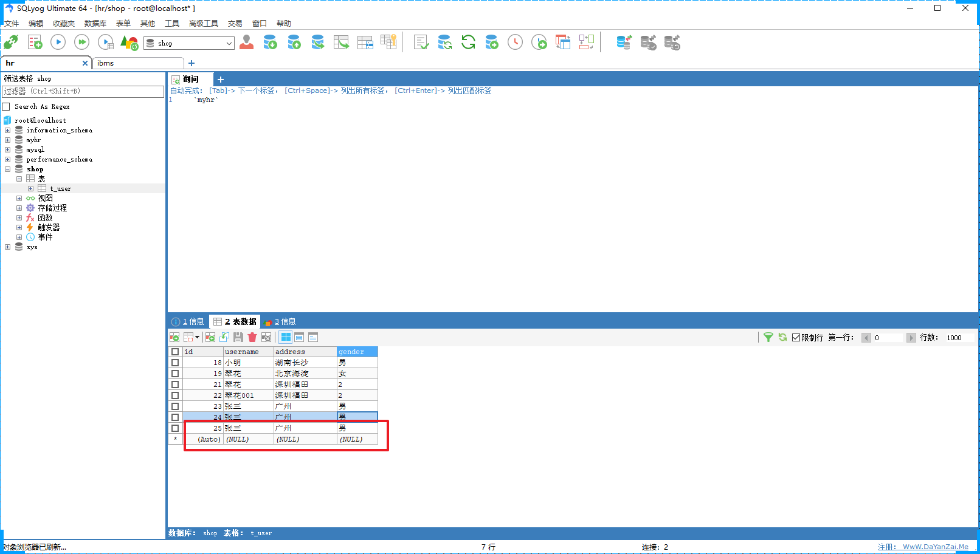
Task: Check the header select-all rows checkbox
Action: (x=175, y=352)
